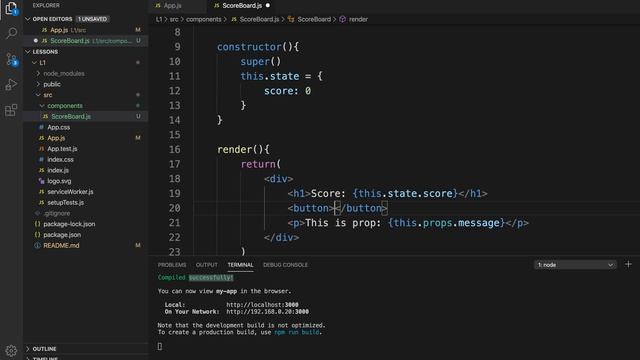Open the 192.168.0.20:3000 network link
This screenshot has width=640, height=360.
267,311
